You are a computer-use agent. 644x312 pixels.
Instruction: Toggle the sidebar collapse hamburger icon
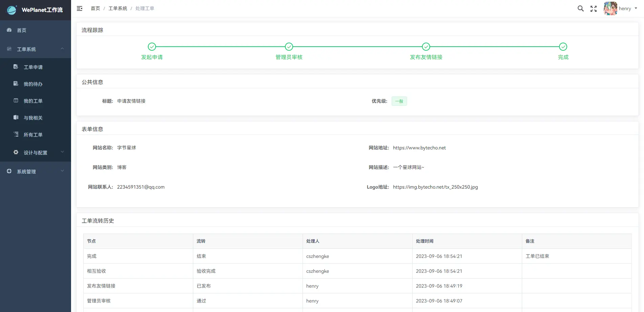pyautogui.click(x=80, y=8)
